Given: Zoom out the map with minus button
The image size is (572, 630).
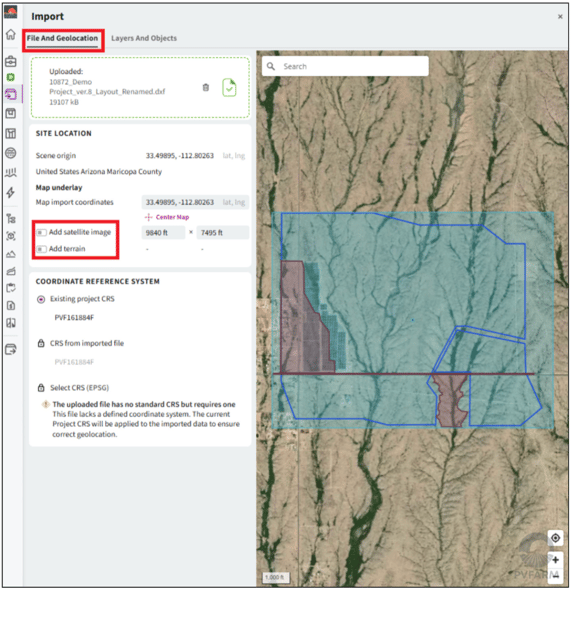Looking at the screenshot, I should pos(555,576).
